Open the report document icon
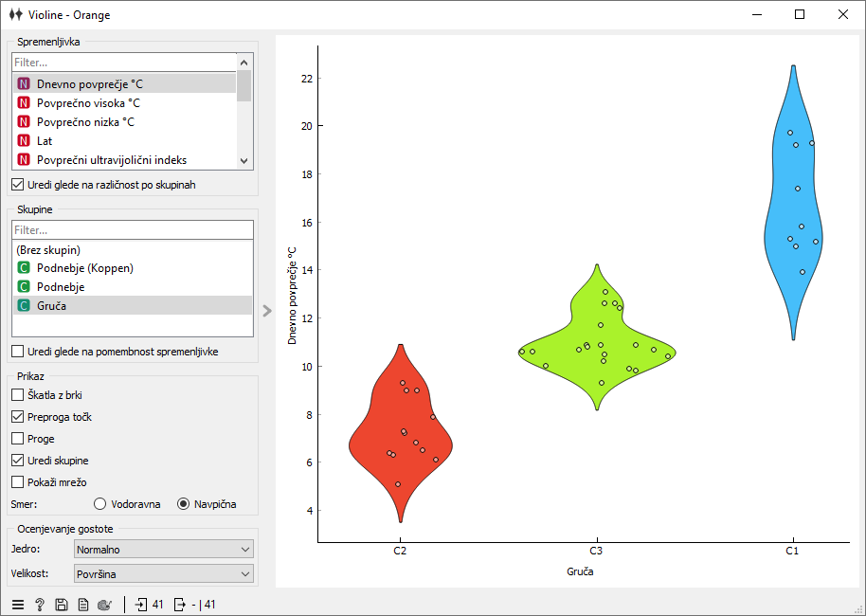This screenshot has height=616, width=866. tap(82, 605)
